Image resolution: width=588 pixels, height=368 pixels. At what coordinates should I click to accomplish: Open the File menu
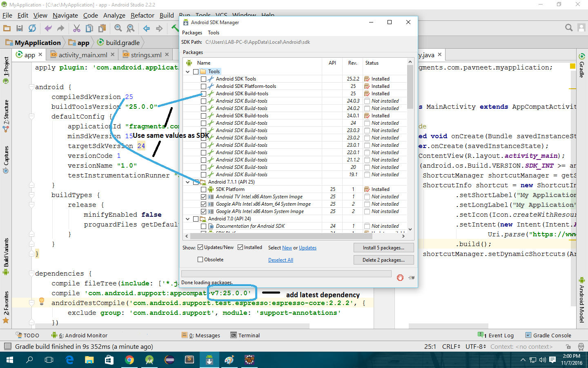click(x=7, y=15)
